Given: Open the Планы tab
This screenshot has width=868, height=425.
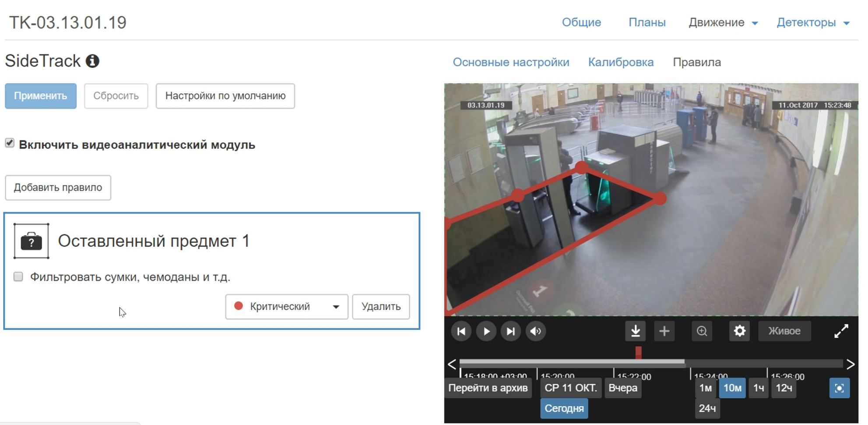Looking at the screenshot, I should pyautogui.click(x=647, y=22).
